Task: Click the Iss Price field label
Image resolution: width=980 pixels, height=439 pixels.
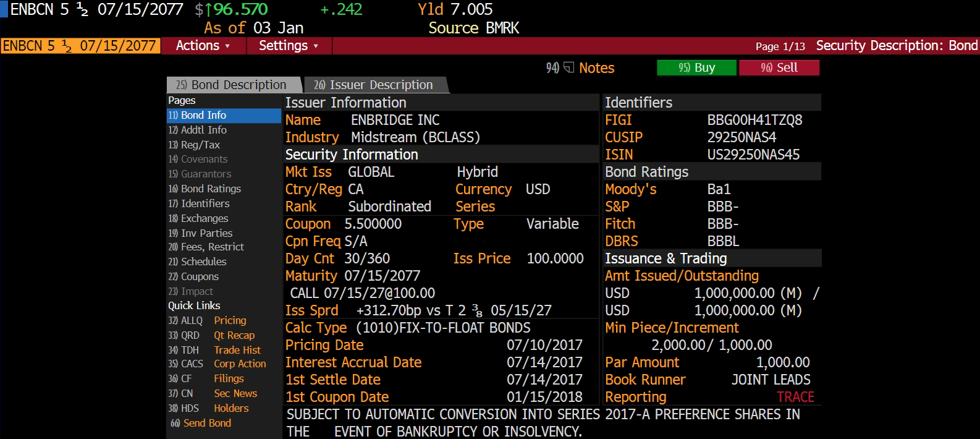Action: point(482,258)
